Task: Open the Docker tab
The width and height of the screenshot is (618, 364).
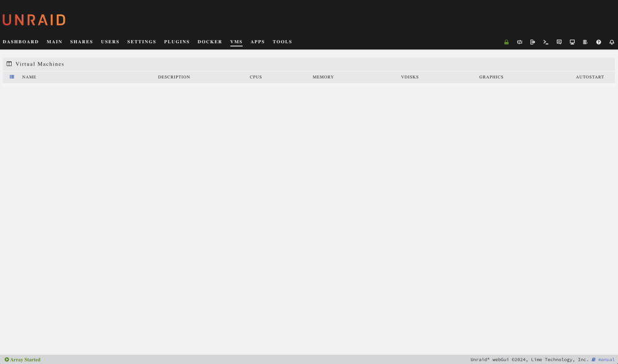Action: click(x=210, y=42)
